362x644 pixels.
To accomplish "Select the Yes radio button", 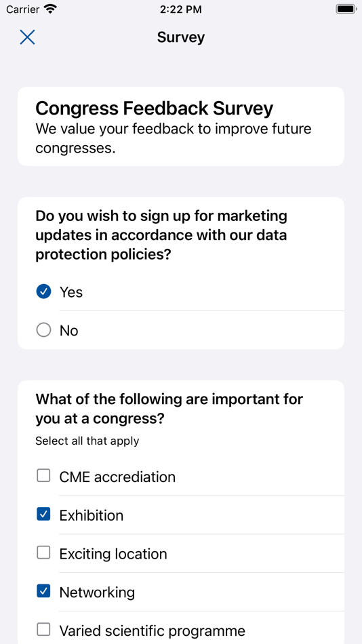I will click(x=43, y=291).
